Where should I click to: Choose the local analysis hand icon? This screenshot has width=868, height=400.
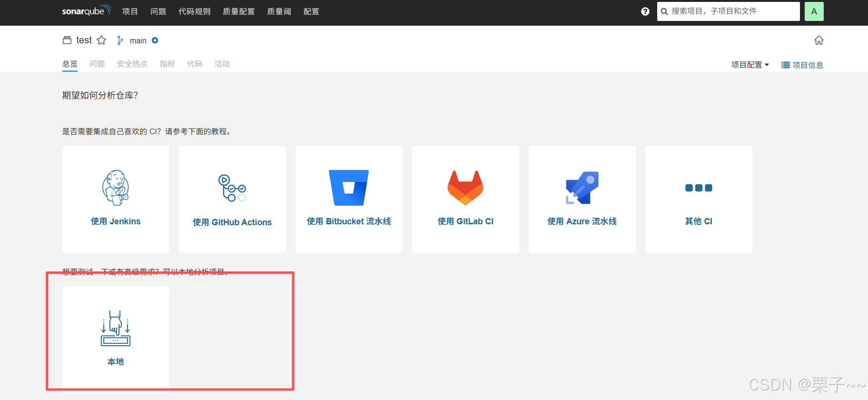click(116, 328)
